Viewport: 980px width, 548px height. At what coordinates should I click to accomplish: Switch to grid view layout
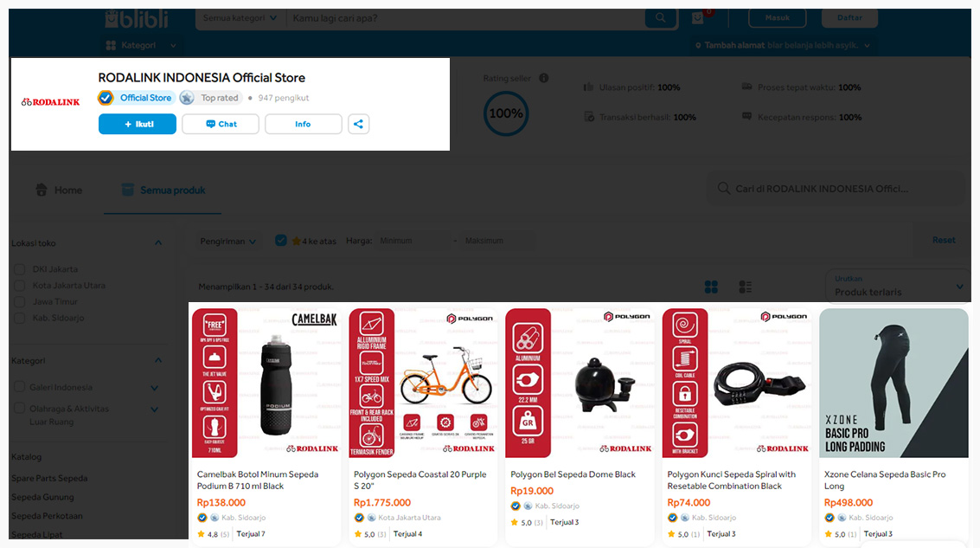point(712,287)
